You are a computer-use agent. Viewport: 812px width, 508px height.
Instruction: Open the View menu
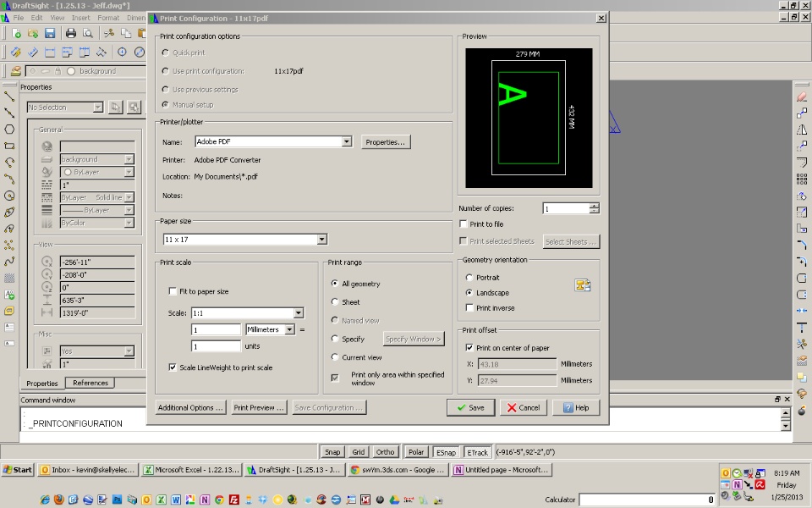pos(57,18)
